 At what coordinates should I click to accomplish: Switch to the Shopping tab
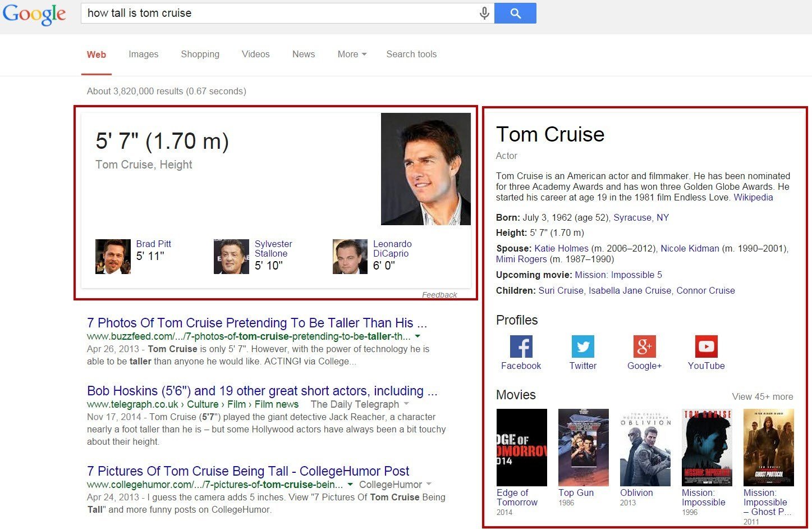click(200, 54)
